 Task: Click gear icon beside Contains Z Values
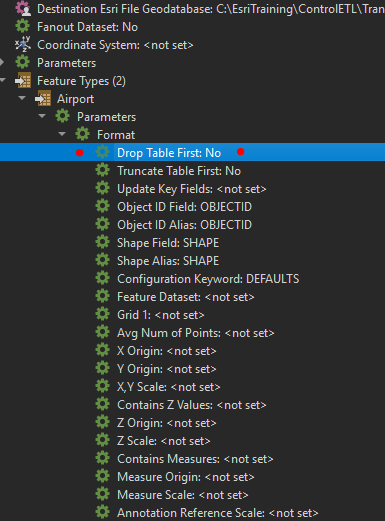[x=103, y=405]
